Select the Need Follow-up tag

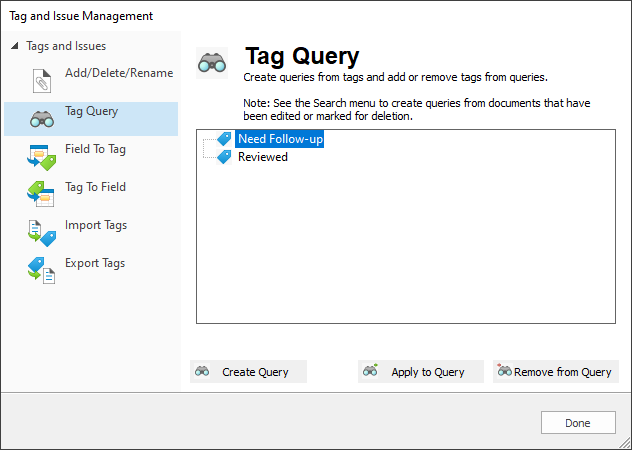280,139
